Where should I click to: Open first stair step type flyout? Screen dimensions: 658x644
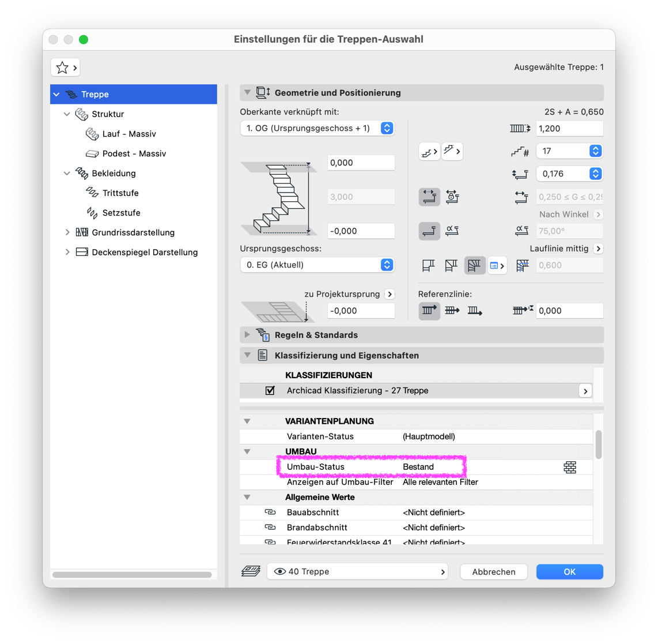429,152
